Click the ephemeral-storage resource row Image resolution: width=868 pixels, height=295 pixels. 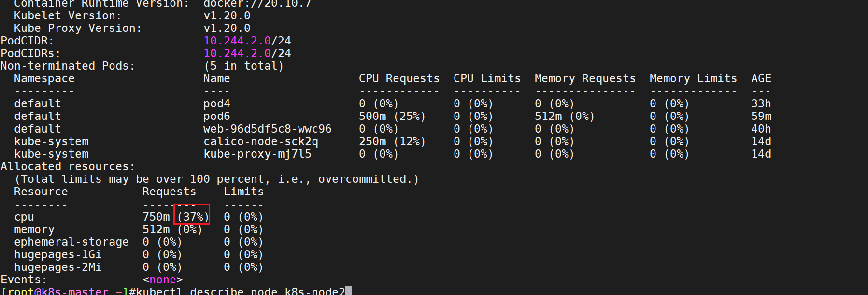[x=139, y=242]
